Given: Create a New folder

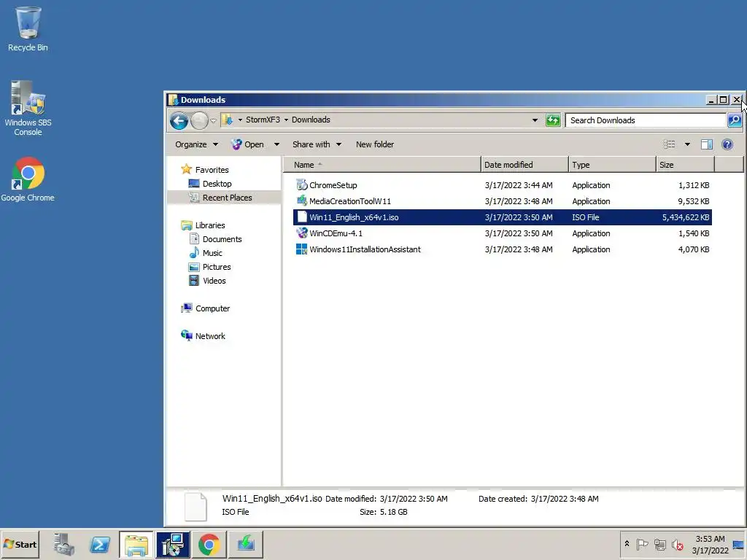Looking at the screenshot, I should (375, 144).
